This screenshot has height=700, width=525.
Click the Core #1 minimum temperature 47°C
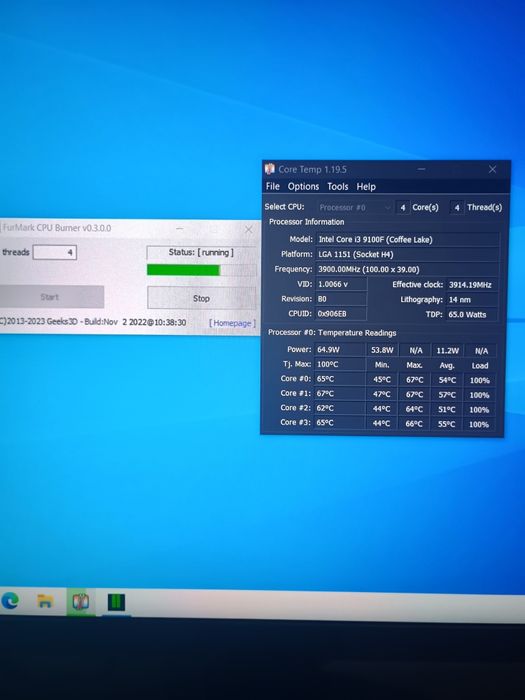click(382, 394)
